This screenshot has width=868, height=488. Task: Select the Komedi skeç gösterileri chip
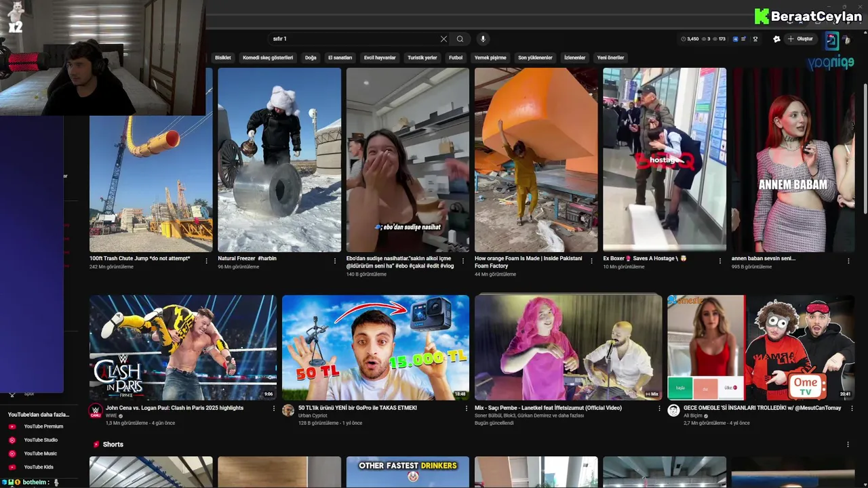(x=268, y=58)
